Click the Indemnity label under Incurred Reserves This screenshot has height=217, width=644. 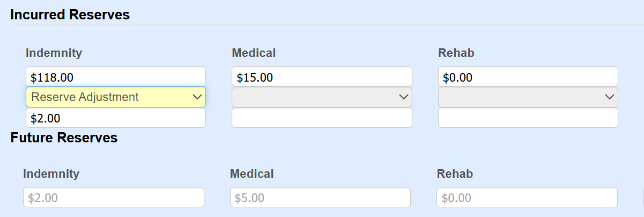(54, 53)
